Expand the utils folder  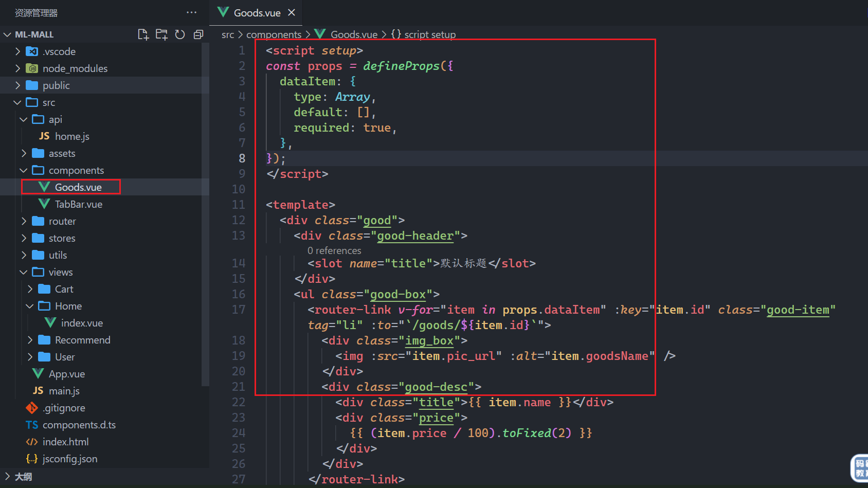(x=24, y=255)
